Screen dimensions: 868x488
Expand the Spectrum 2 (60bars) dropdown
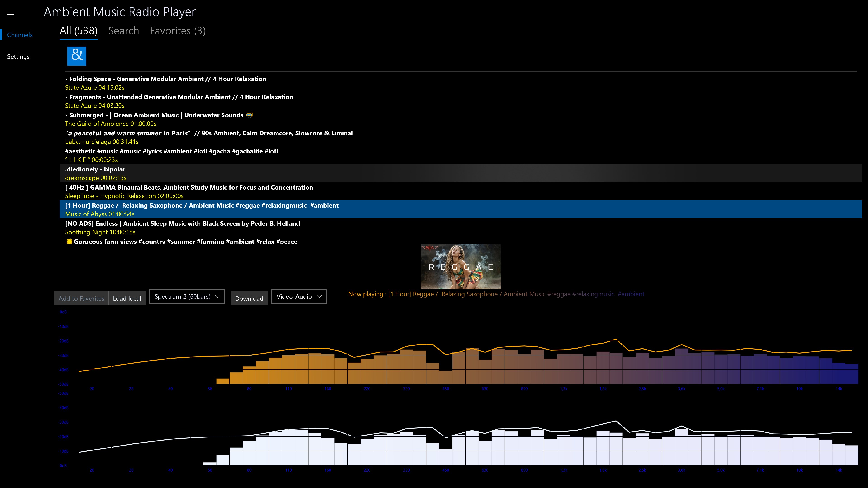click(x=187, y=296)
